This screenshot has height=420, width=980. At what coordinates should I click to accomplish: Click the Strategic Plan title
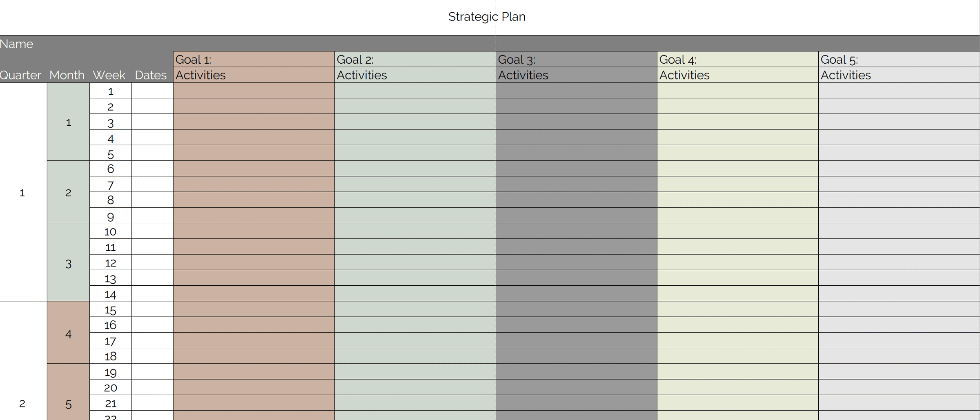pyautogui.click(x=486, y=17)
